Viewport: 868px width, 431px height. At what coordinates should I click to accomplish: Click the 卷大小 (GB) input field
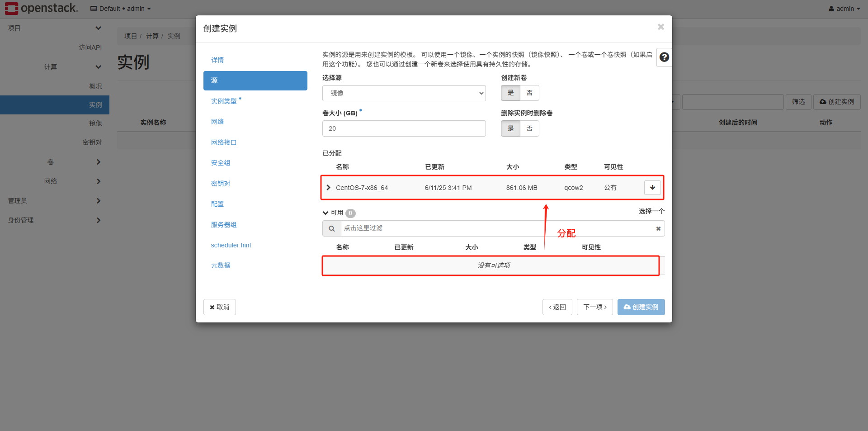pos(404,128)
